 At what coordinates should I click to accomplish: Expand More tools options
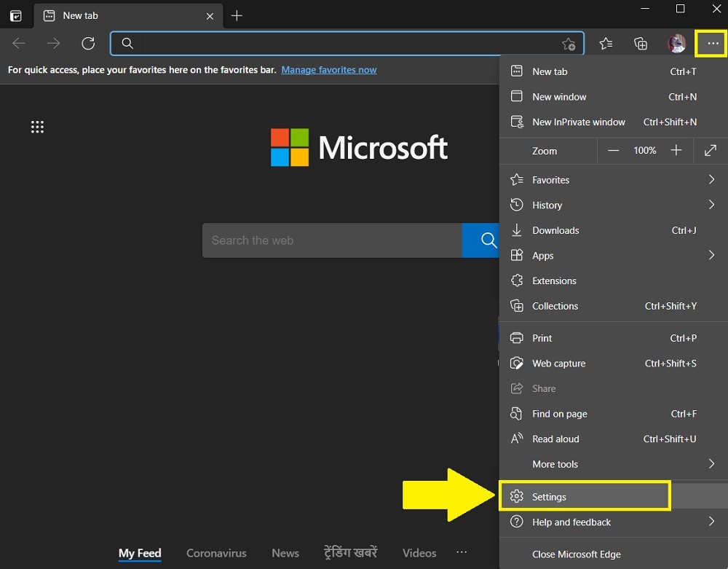click(555, 464)
